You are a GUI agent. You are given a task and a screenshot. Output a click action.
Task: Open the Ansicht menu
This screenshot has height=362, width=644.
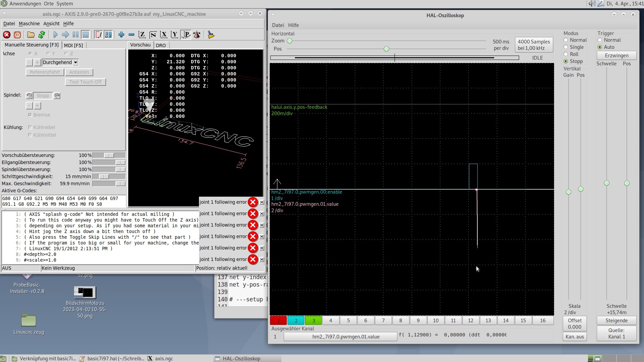(52, 24)
